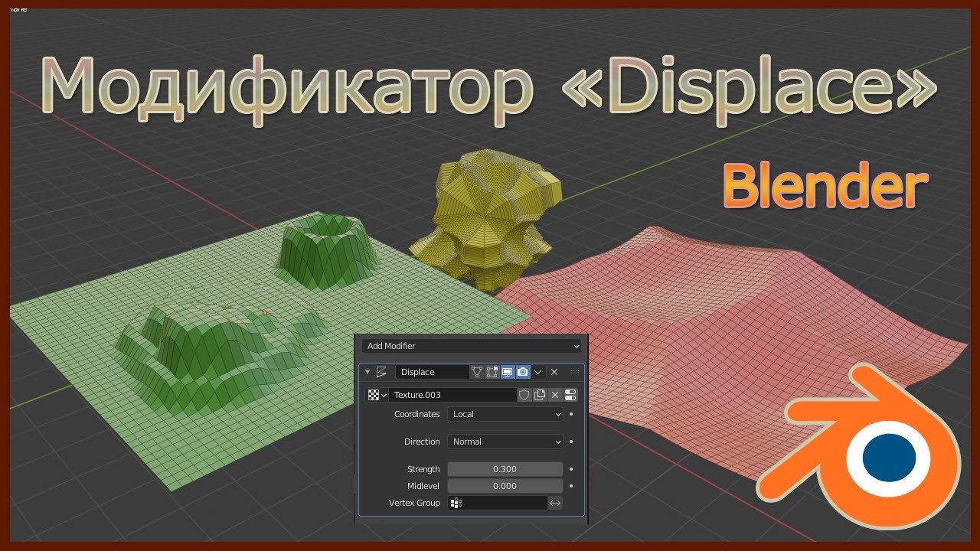
Task: Toggle Displace display in Edit Mode
Action: 492,372
